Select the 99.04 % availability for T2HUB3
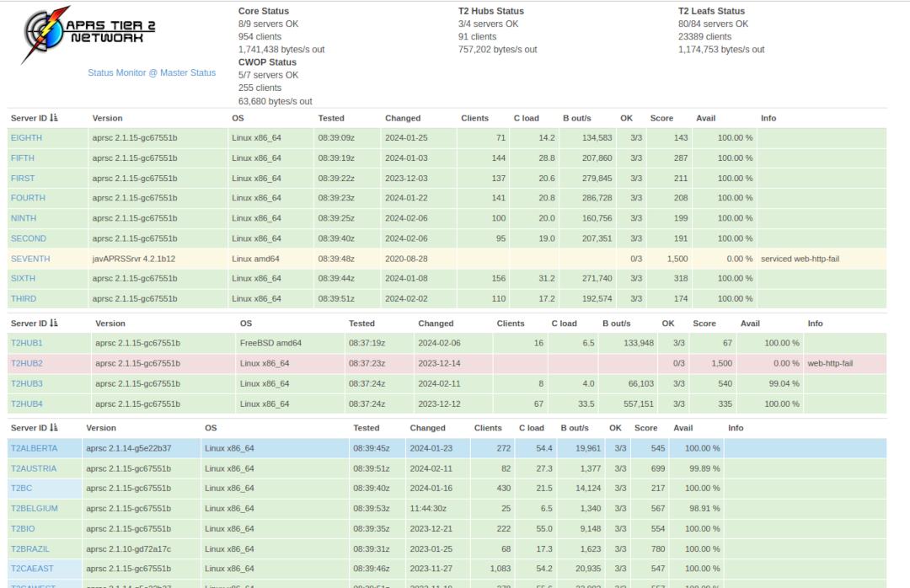This screenshot has width=910, height=588. coord(784,383)
